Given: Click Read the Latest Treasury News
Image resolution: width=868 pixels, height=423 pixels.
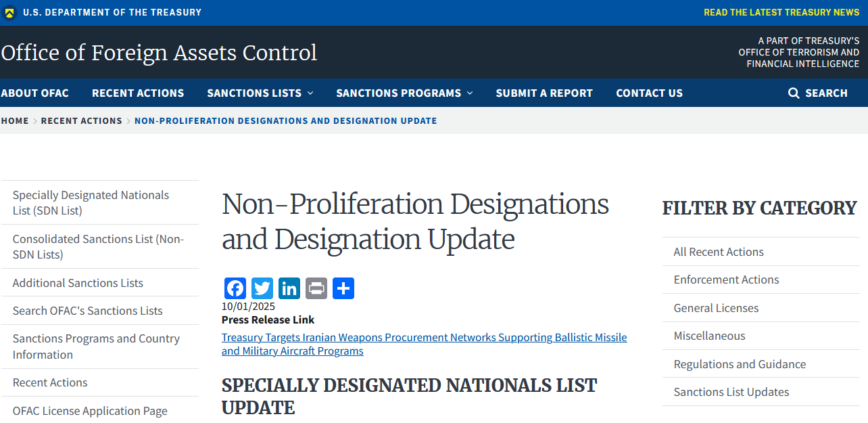Looking at the screenshot, I should click(x=781, y=13).
